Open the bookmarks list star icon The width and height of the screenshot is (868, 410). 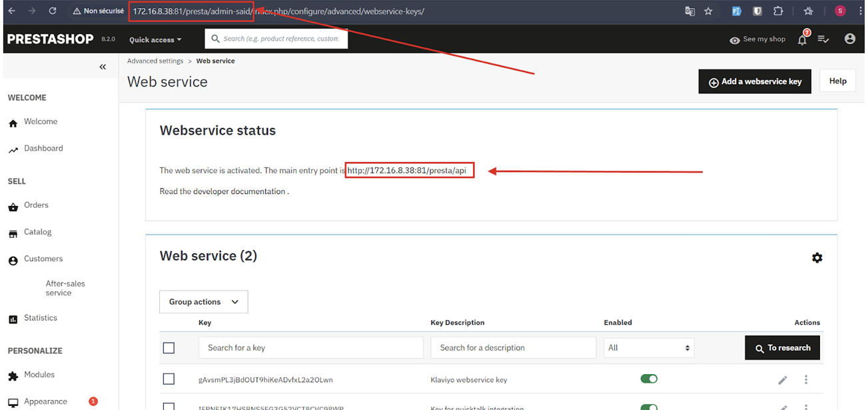[x=808, y=11]
